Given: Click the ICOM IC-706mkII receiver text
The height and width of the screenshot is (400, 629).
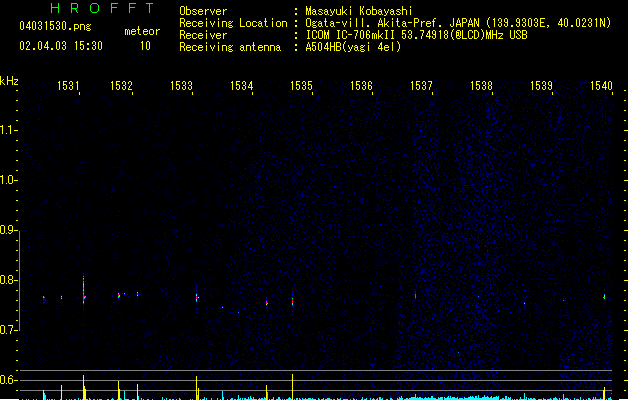Looking at the screenshot, I should pyautogui.click(x=416, y=35).
